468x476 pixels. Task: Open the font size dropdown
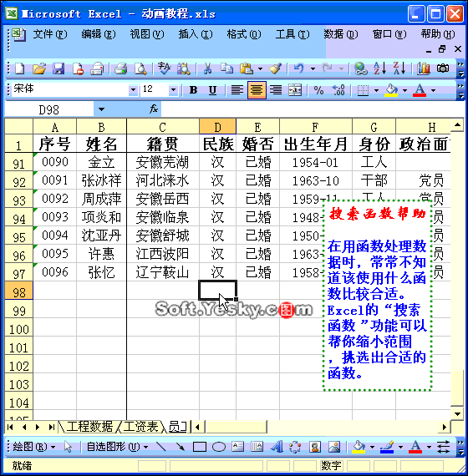(x=173, y=90)
